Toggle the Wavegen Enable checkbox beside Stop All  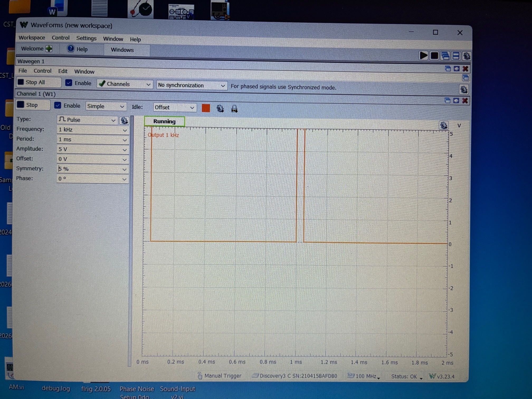(69, 83)
